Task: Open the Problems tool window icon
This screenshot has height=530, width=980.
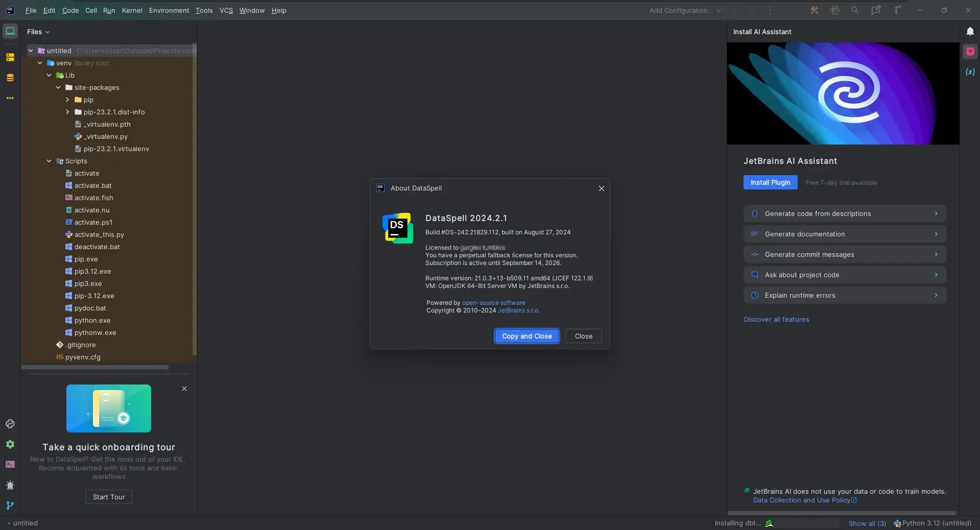Action: 10,485
